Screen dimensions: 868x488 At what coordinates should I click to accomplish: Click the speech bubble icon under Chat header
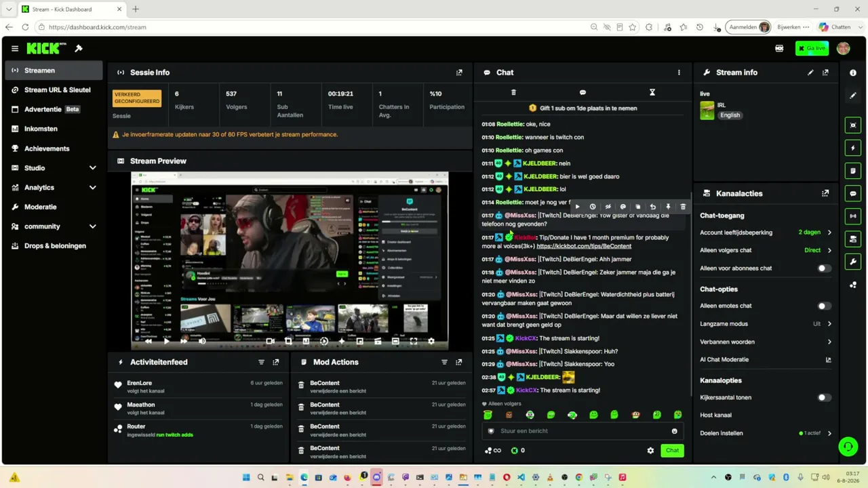coord(583,92)
